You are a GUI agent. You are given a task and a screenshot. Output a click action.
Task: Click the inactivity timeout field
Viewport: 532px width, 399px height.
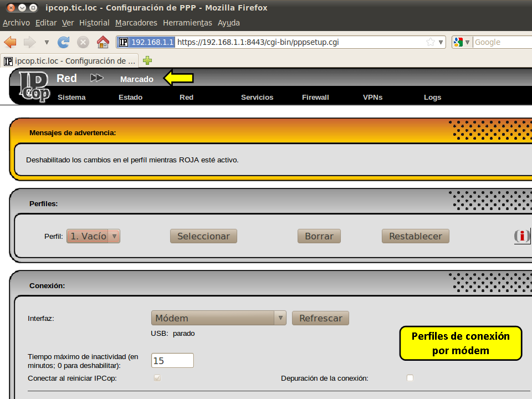click(172, 360)
